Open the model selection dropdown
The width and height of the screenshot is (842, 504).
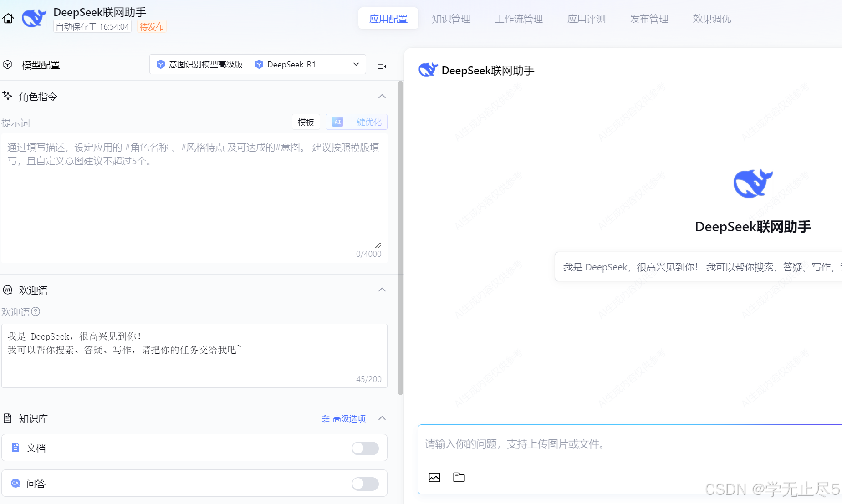(x=258, y=64)
